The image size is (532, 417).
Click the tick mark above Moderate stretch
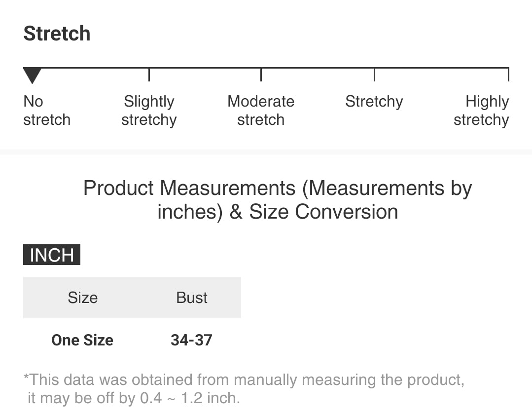tap(261, 75)
